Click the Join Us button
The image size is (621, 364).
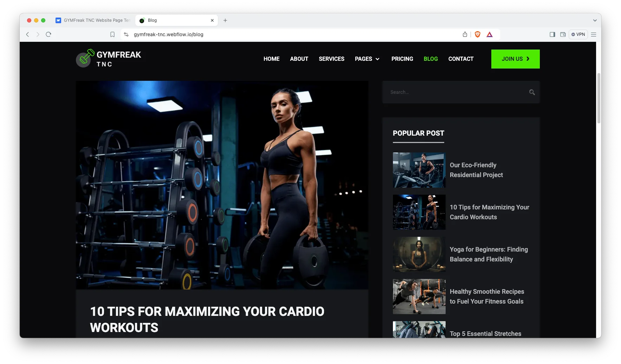pos(515,59)
